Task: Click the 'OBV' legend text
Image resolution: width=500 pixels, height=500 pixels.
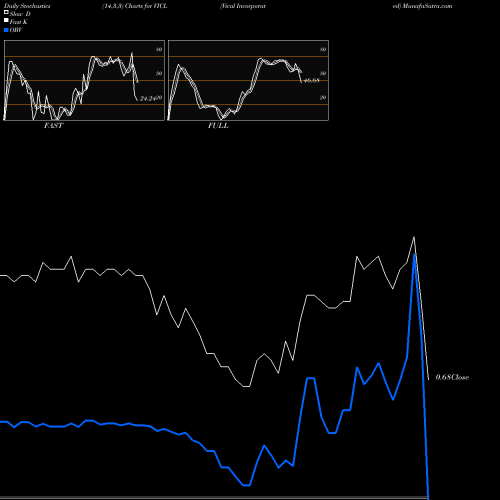Action: 16,30
